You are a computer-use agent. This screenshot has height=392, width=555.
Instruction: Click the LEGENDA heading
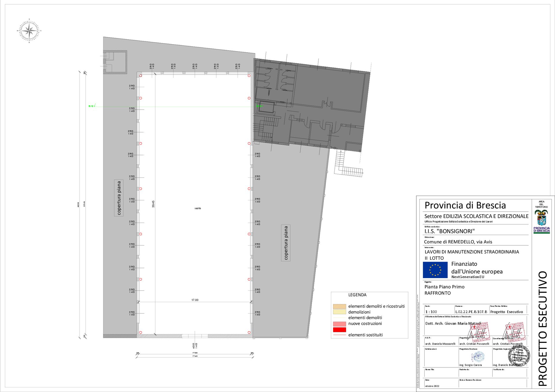357,295
